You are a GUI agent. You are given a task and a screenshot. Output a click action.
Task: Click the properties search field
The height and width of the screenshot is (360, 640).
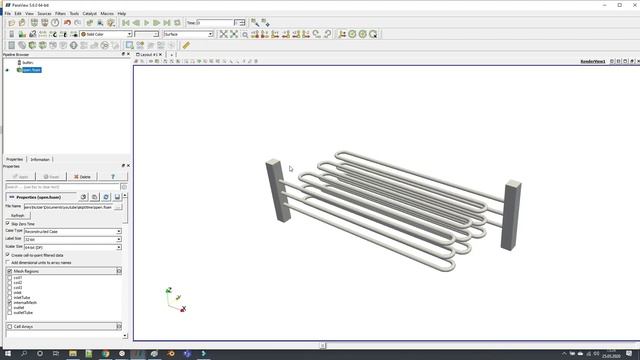tap(63, 187)
